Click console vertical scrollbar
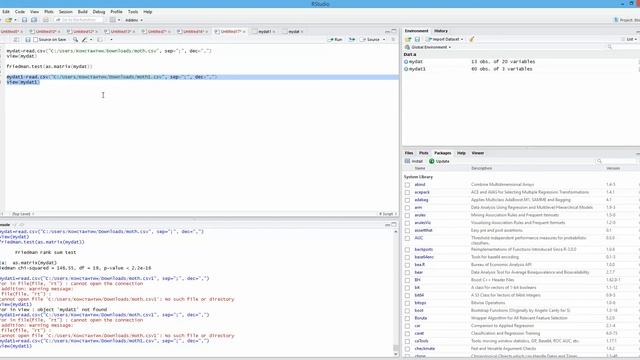Screen dimensions: 640x360 point(396,292)
